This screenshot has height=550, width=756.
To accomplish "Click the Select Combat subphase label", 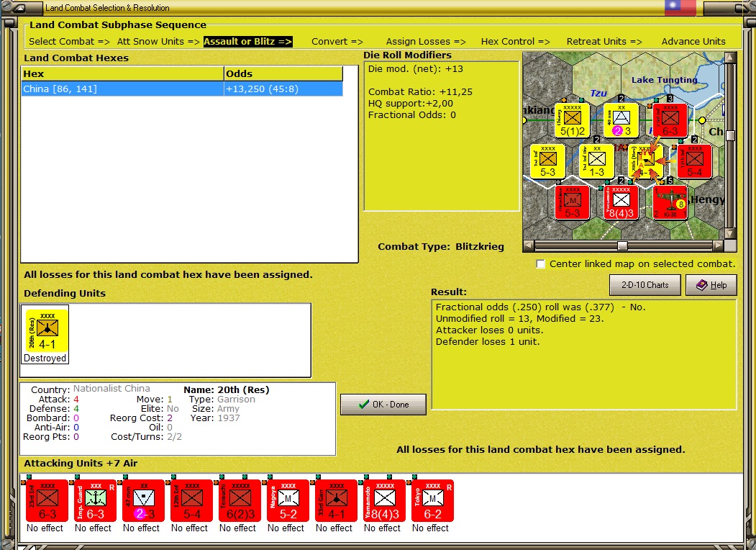I will click(x=70, y=42).
